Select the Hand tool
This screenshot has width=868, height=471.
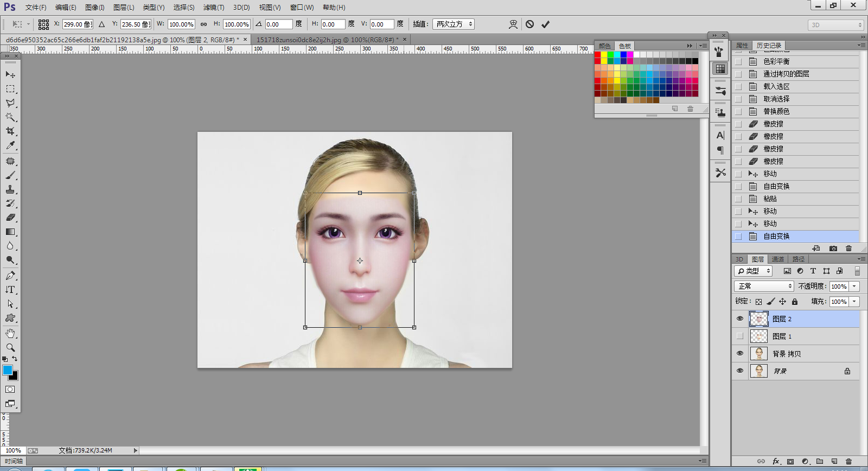10,333
